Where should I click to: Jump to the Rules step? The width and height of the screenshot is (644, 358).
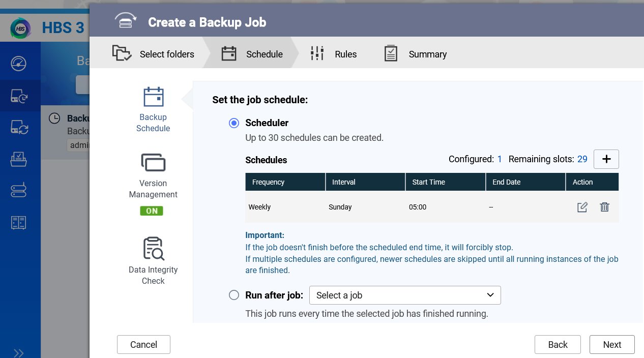click(x=334, y=54)
